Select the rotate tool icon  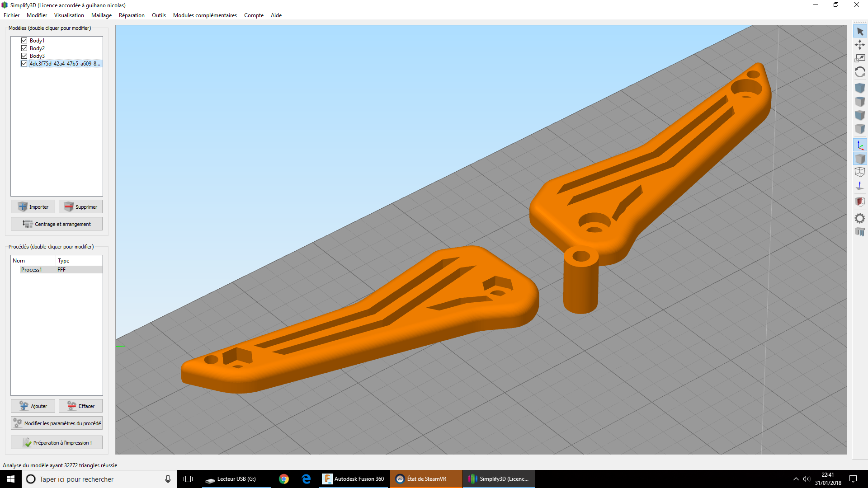(x=860, y=72)
